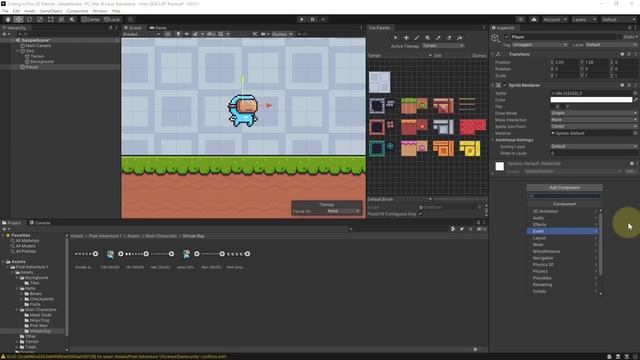Viewport: 640px width, 360px height.
Task: Open the Sprite Sort Point dropdown
Action: click(x=594, y=126)
